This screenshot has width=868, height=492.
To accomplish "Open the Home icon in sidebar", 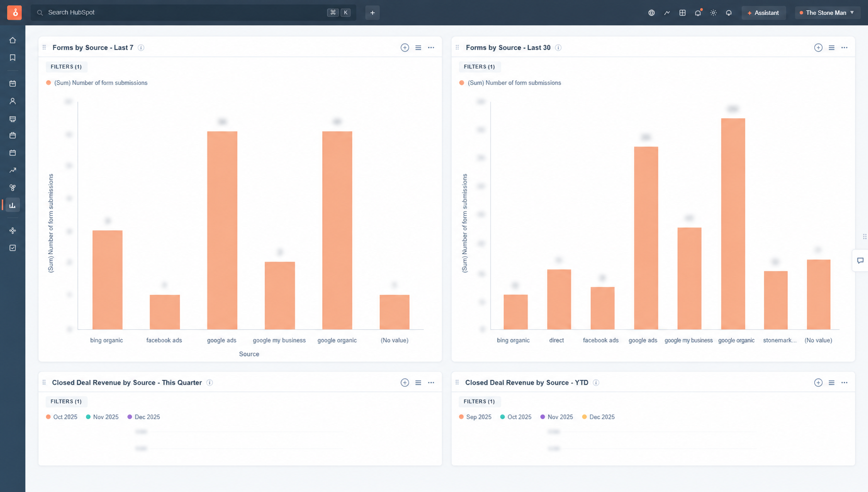I will point(13,40).
